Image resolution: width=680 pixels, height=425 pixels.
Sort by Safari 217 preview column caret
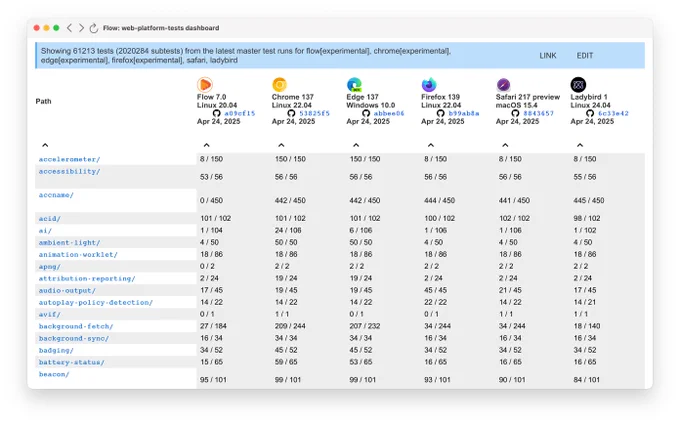point(505,145)
